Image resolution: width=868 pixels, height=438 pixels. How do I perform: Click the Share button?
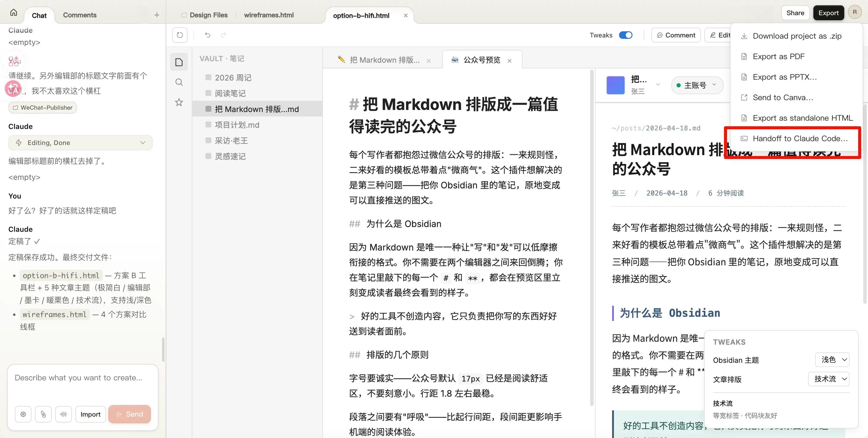coord(795,13)
